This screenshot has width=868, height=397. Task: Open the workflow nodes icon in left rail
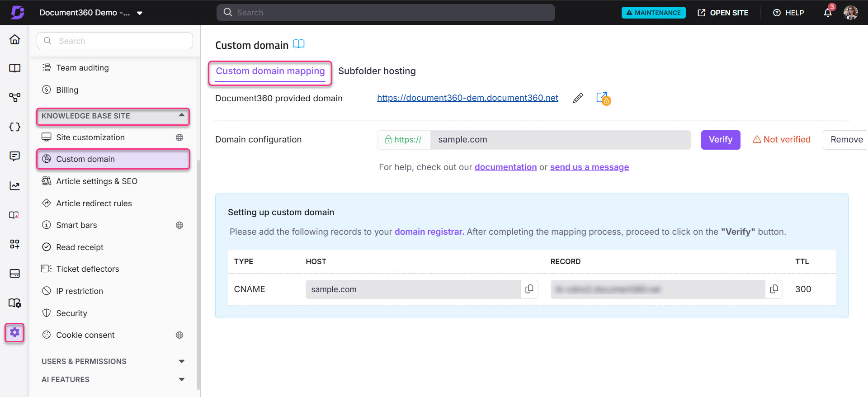pos(14,97)
